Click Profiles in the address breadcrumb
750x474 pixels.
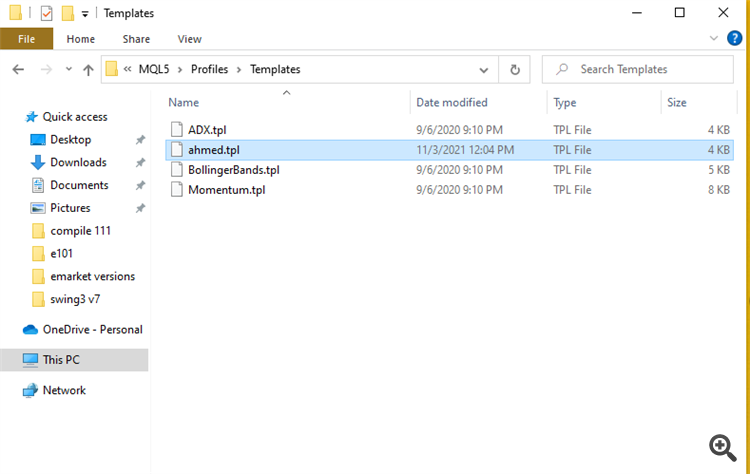click(x=209, y=69)
